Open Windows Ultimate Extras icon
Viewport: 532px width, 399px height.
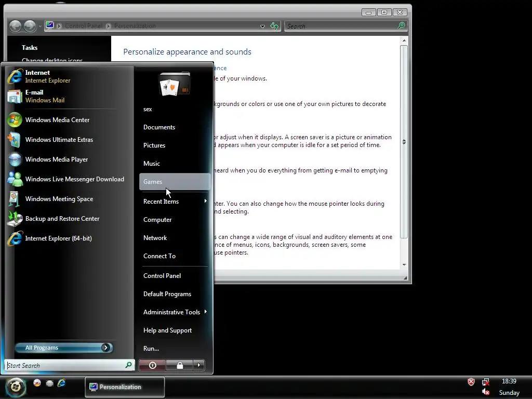[x=15, y=139]
